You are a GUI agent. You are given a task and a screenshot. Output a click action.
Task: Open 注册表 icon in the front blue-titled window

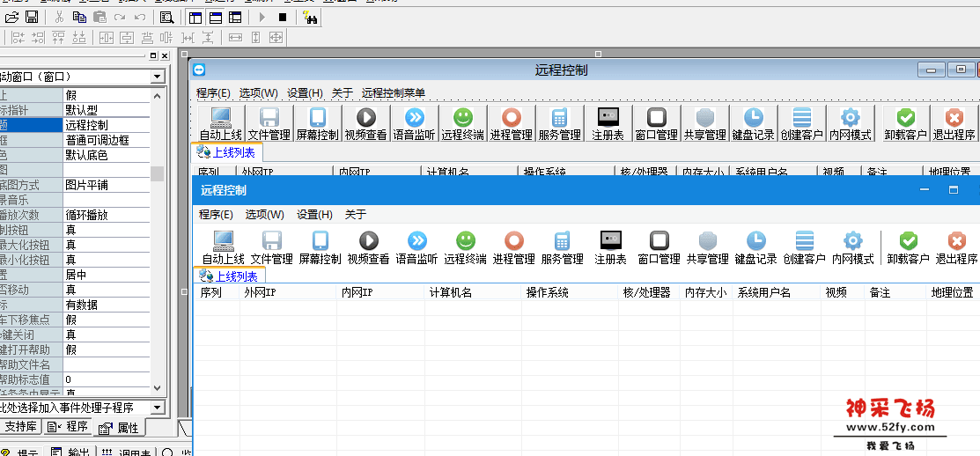click(x=610, y=240)
